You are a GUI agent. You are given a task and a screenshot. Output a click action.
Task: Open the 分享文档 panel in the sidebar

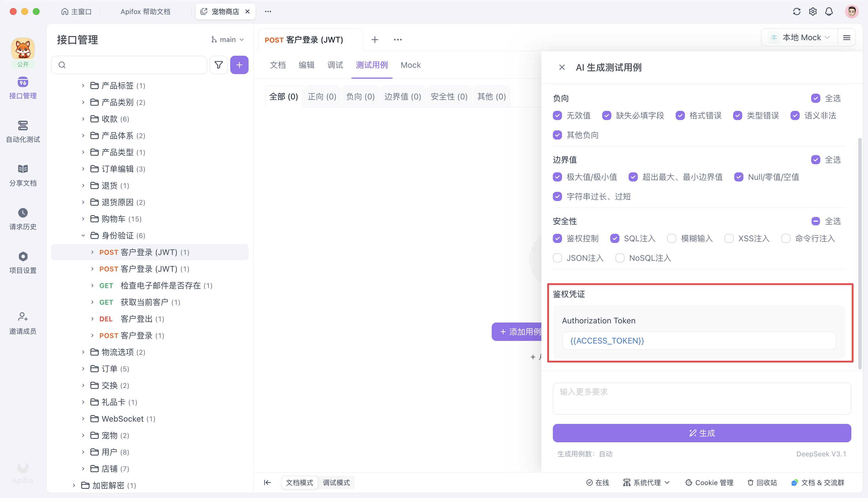[23, 175]
